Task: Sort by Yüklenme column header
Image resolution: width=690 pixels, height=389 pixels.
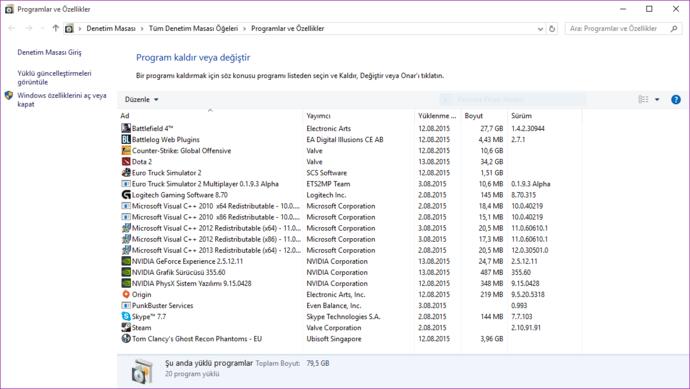Action: pos(437,116)
